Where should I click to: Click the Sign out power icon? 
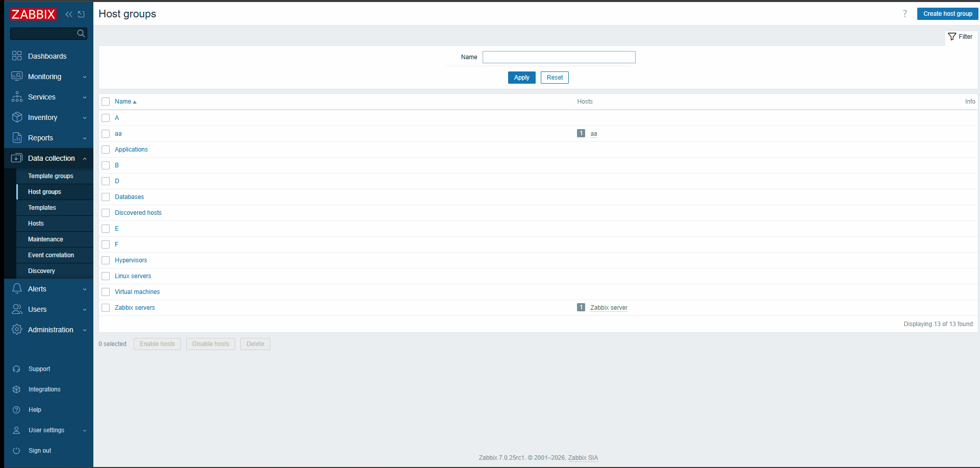coord(16,451)
